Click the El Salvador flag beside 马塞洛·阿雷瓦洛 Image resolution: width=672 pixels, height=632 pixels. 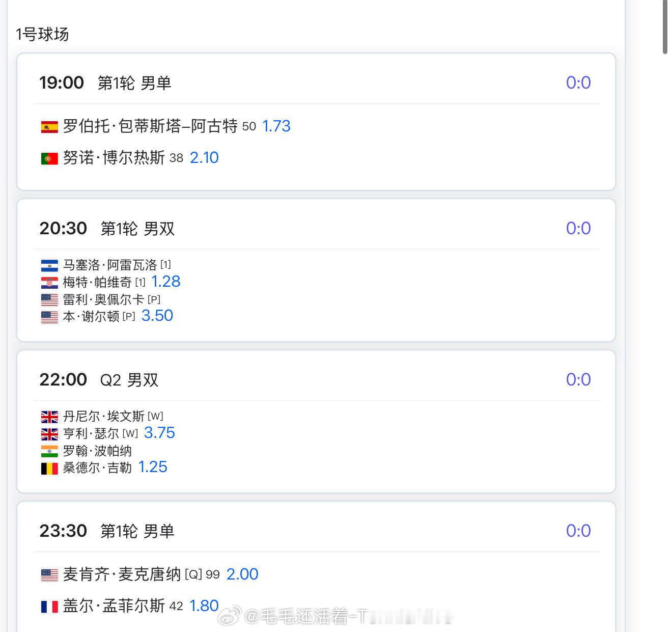coord(49,265)
